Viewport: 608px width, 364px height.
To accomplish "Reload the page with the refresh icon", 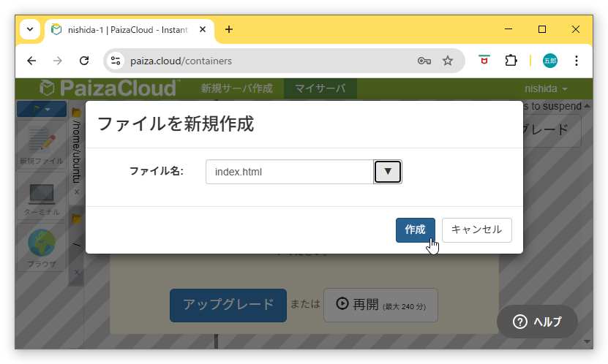I will 84,61.
